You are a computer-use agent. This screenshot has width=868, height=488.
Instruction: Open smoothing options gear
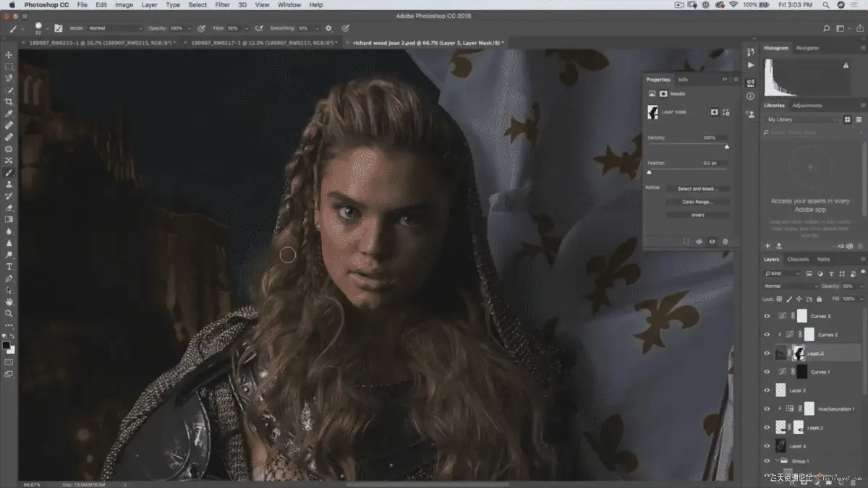pos(328,28)
